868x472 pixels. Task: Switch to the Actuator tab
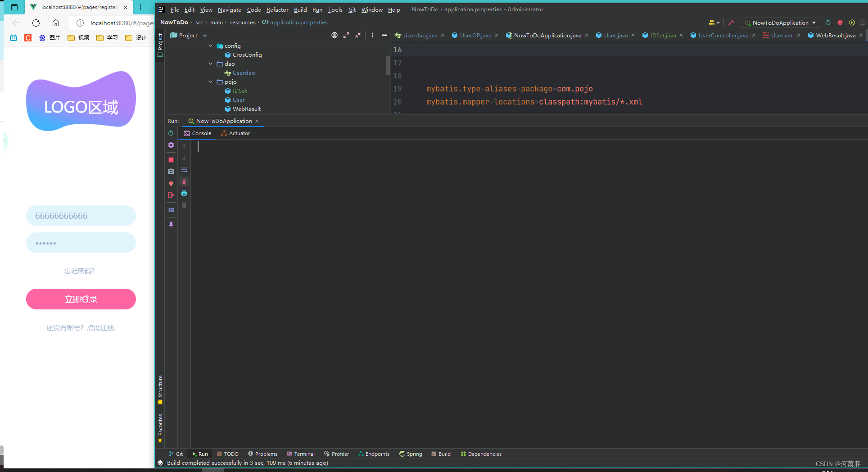(235, 133)
